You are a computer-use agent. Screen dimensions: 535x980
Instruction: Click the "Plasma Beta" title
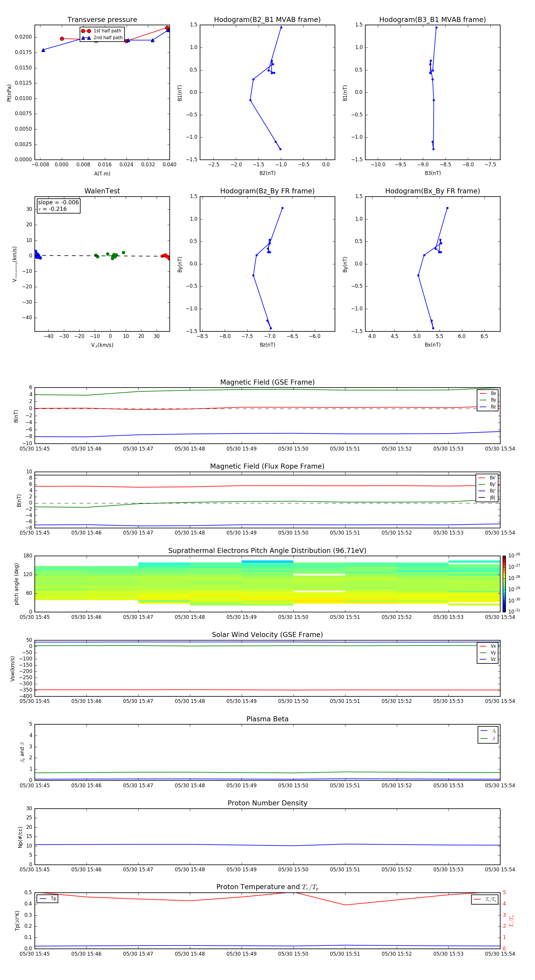point(267,719)
